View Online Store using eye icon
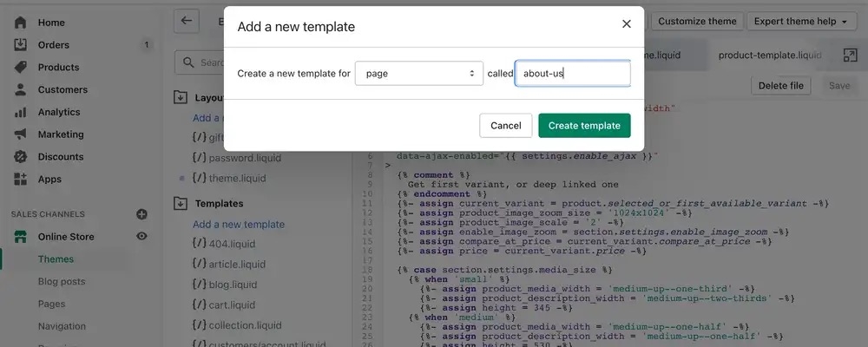The height and width of the screenshot is (347, 868). click(141, 237)
